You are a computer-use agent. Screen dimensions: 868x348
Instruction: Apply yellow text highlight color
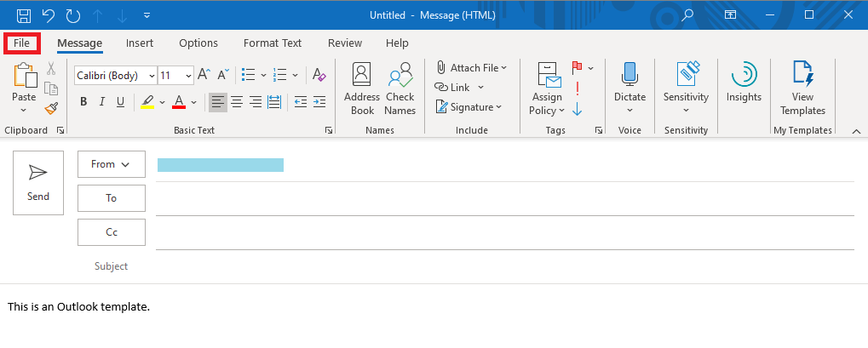tap(147, 102)
